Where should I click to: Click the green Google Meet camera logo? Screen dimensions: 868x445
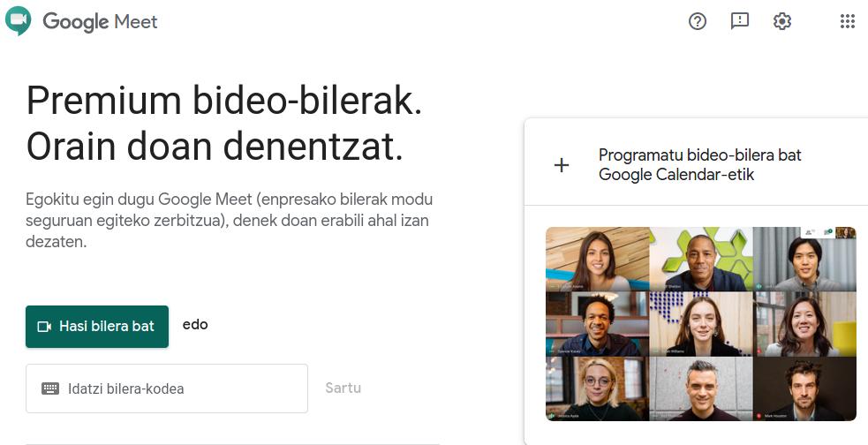(x=18, y=21)
